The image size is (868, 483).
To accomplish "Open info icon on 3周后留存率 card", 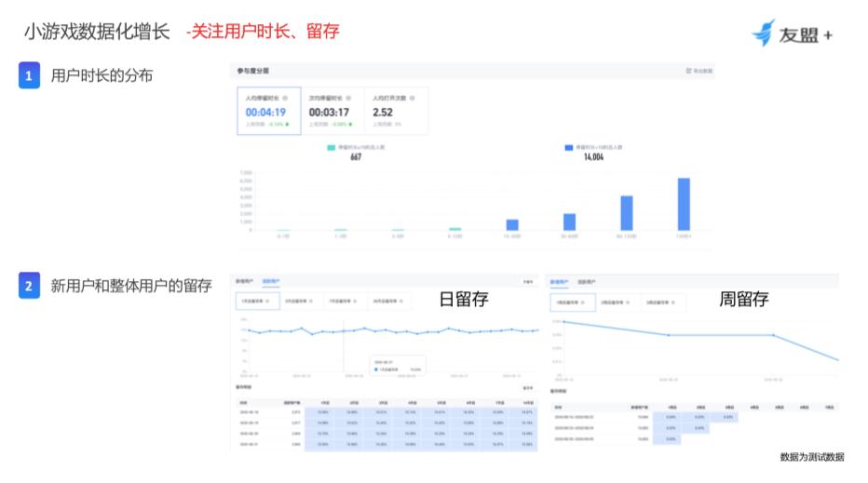I will pos(673,302).
